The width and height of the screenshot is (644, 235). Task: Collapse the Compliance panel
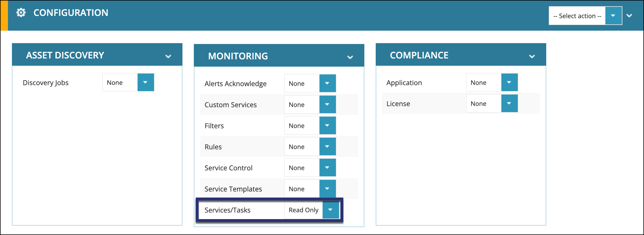click(x=532, y=56)
